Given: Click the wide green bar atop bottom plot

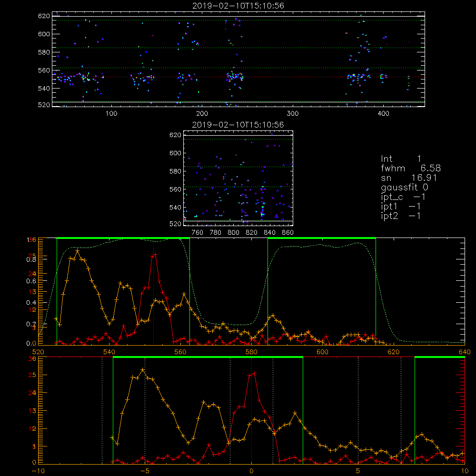Looking at the screenshot, I should [208, 357].
